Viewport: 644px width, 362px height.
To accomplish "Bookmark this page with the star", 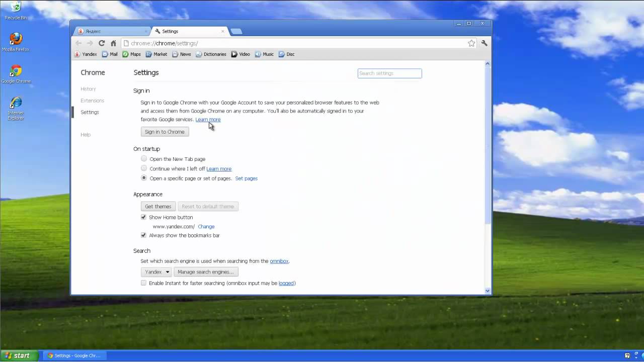I will tap(471, 43).
